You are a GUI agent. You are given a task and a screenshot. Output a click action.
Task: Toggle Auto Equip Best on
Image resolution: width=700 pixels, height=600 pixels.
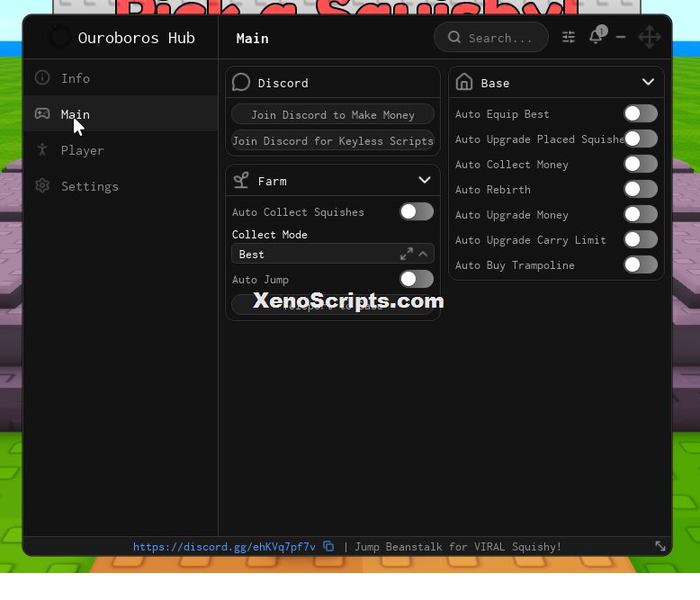tap(641, 113)
